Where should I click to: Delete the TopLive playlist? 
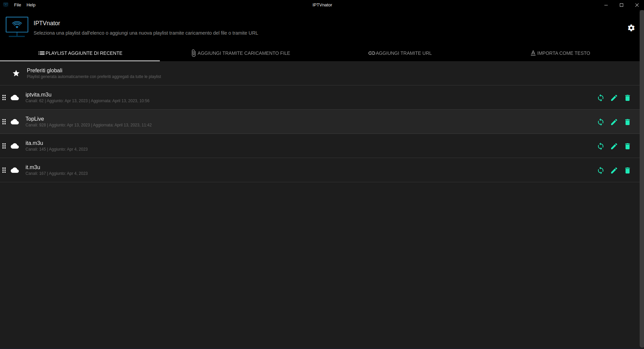pyautogui.click(x=628, y=122)
